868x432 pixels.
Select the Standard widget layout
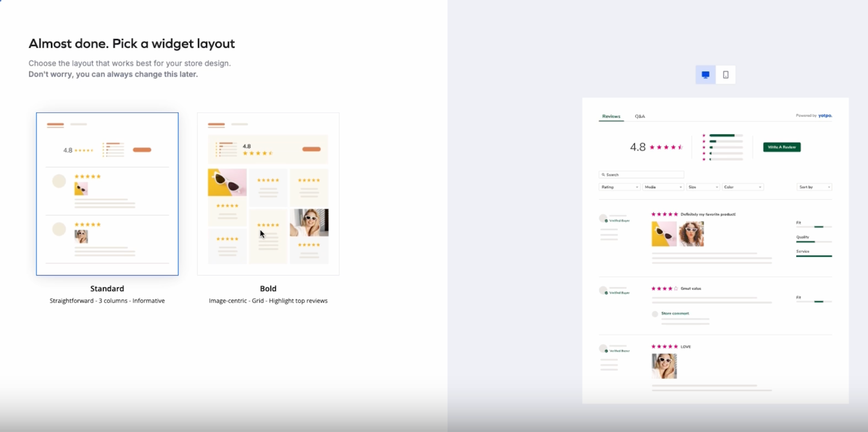[107, 194]
